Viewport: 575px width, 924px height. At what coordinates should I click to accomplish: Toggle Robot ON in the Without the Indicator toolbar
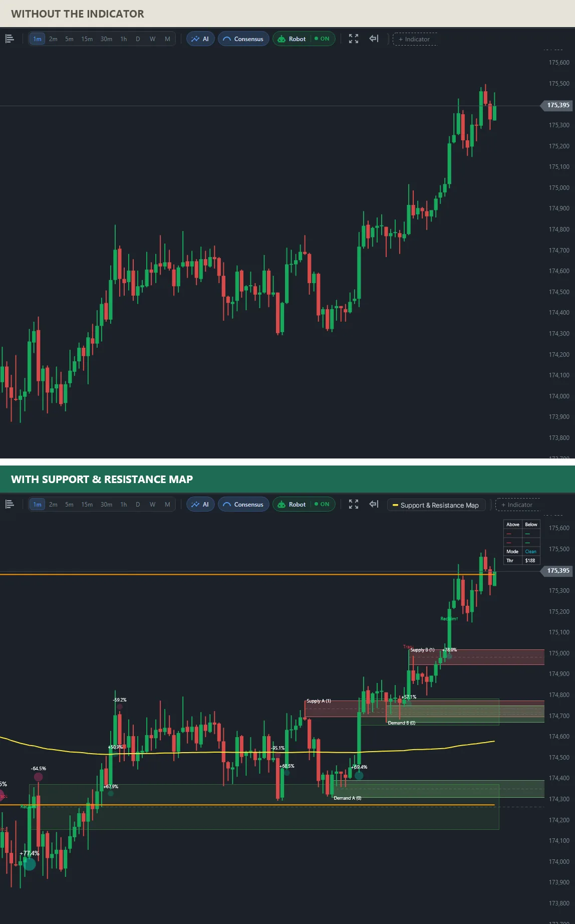[304, 39]
